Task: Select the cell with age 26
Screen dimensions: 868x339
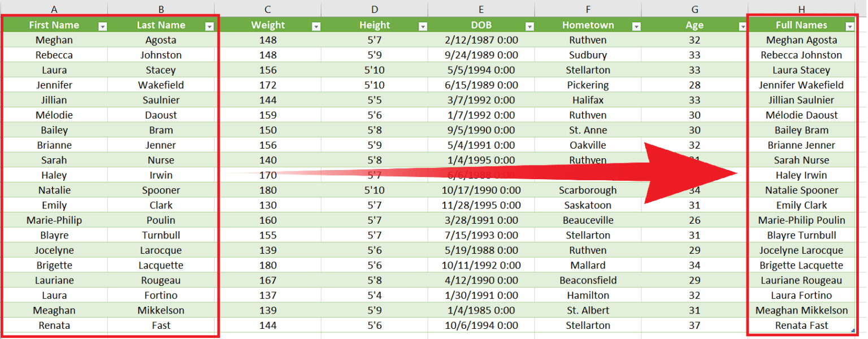Action: [x=694, y=220]
